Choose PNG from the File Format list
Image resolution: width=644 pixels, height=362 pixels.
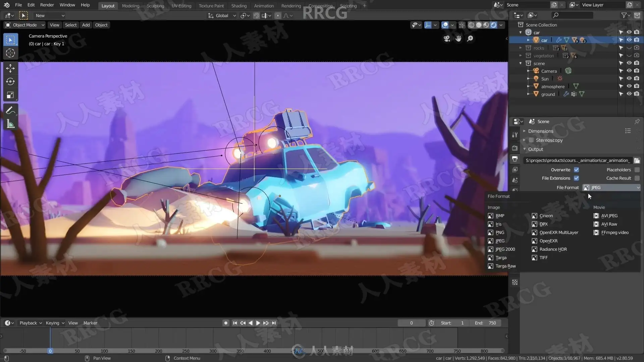[499, 233]
